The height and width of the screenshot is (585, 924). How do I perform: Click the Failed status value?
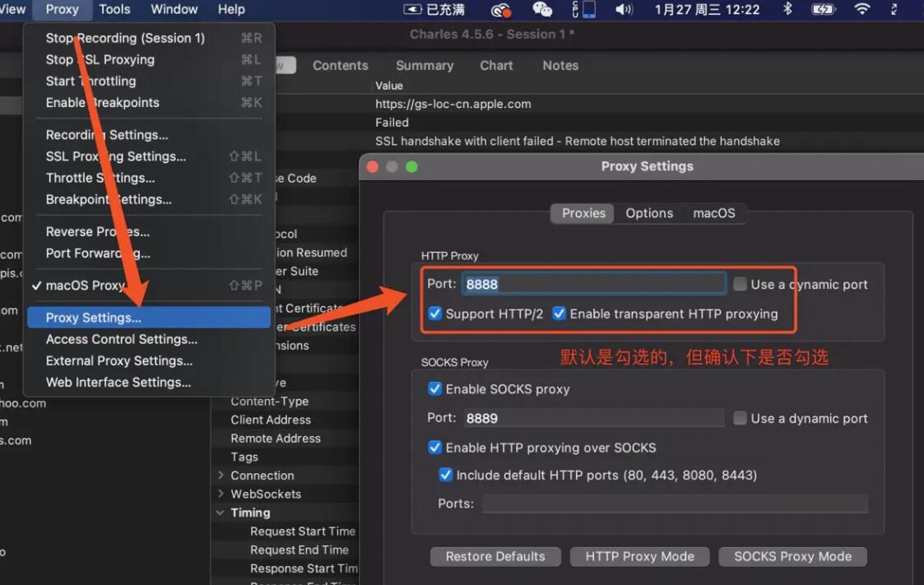392,123
